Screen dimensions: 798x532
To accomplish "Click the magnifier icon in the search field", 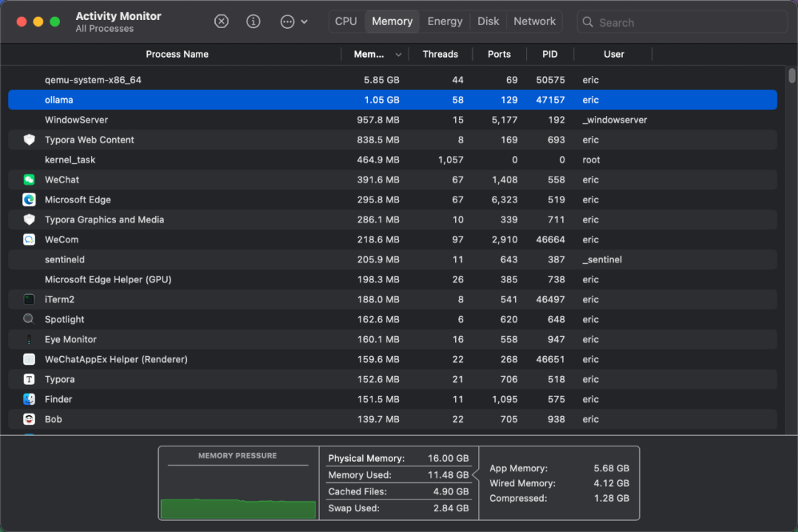I will click(x=588, y=22).
